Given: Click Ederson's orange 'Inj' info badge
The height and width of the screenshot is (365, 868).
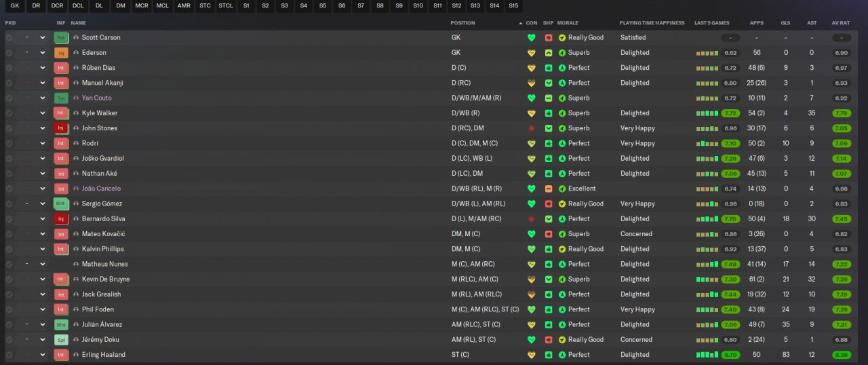Looking at the screenshot, I should [x=61, y=53].
